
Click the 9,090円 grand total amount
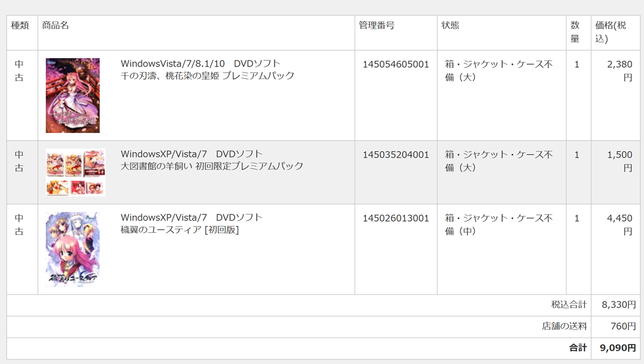(617, 348)
